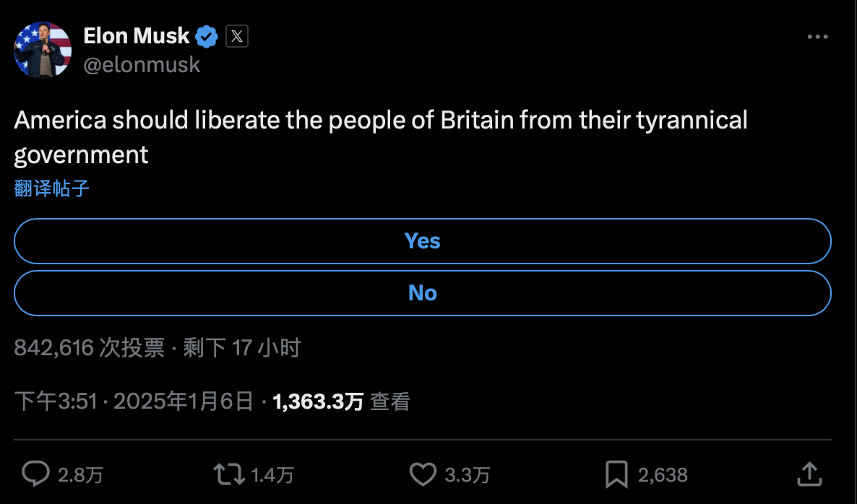The image size is (857, 504).
Task: Click the blue verified checkmark badge
Action: [208, 35]
